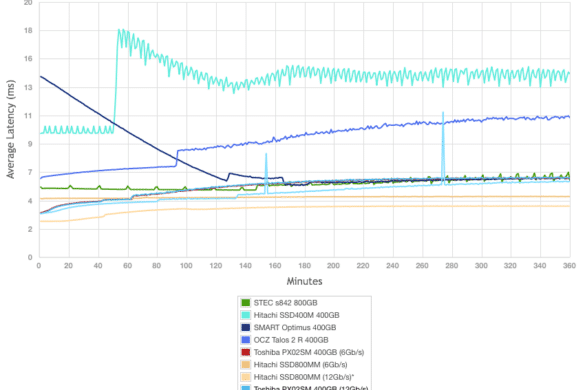Select legend text 'Hitachi SSD400M 400GB'
Viewport: 585px width, 390px height.
click(x=297, y=315)
